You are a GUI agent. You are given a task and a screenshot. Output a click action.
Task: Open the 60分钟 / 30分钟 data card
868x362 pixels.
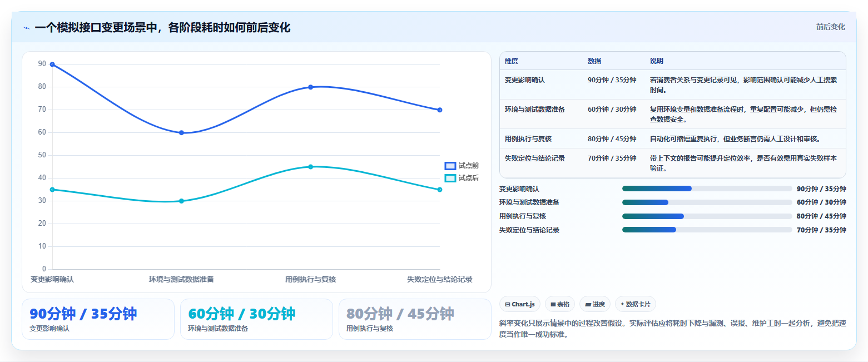[256, 319]
